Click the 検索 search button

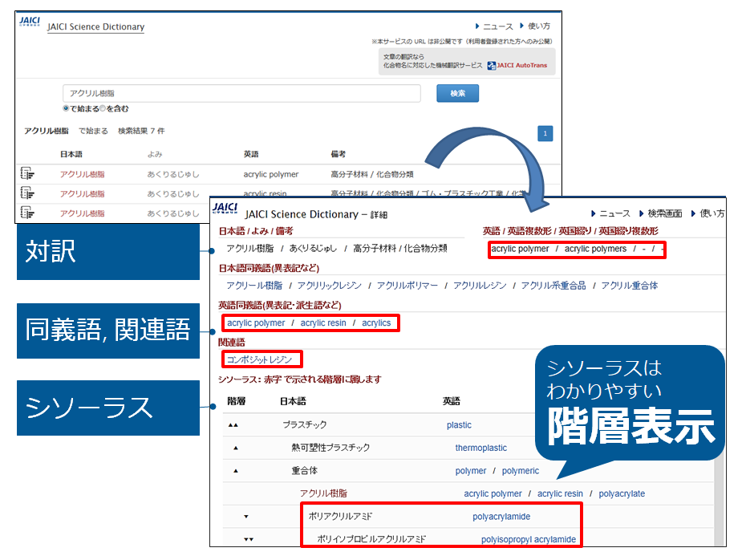click(458, 93)
